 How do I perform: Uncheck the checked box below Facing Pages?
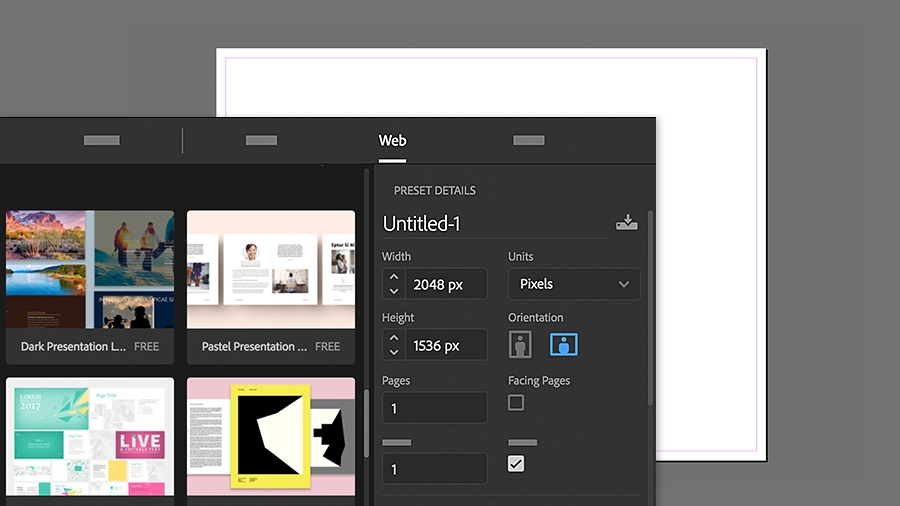point(516,464)
